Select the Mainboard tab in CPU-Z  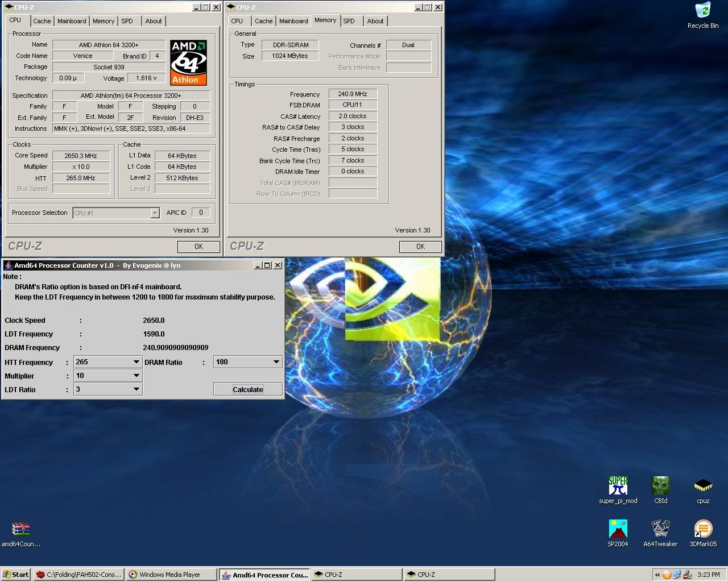coord(71,21)
